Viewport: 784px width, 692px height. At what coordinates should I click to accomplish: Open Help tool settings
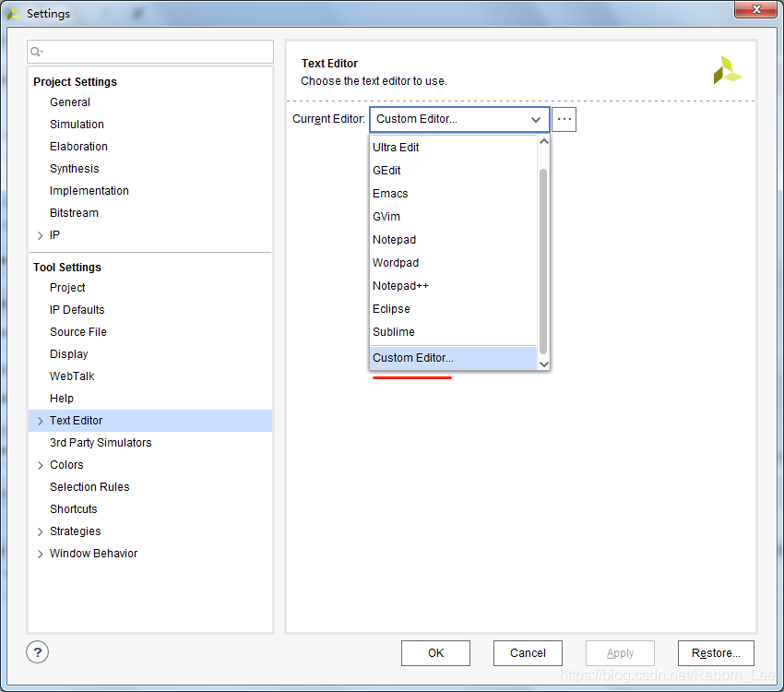62,399
